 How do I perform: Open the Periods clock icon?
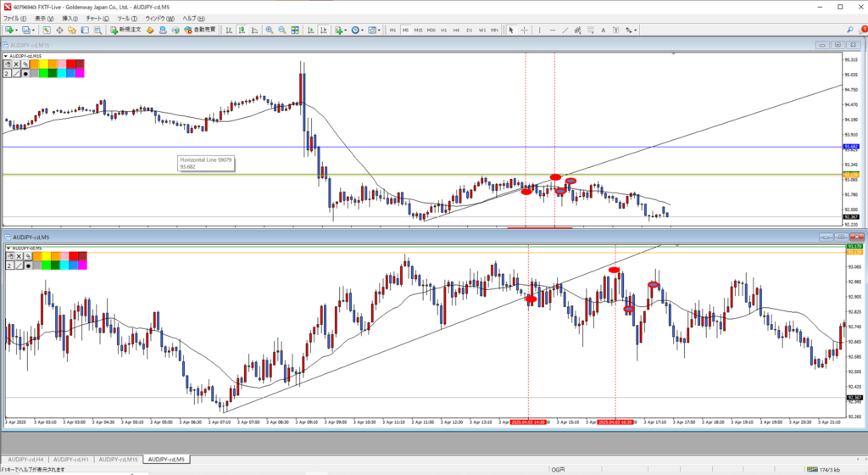point(355,30)
